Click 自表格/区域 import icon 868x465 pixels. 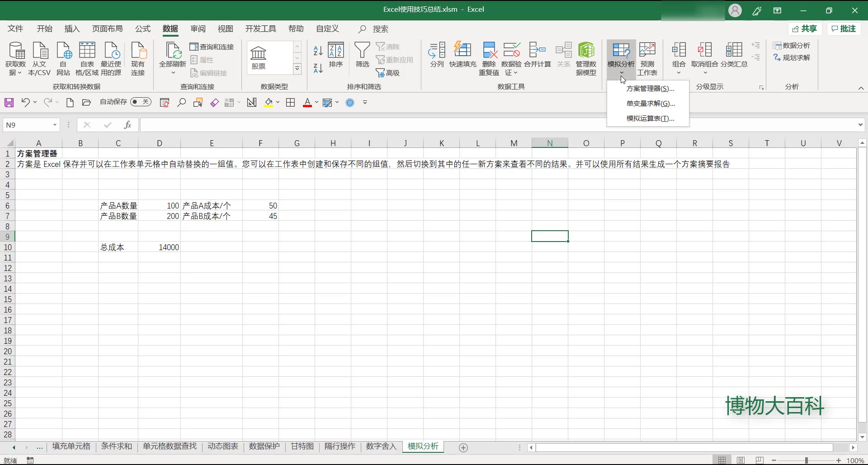point(87,59)
